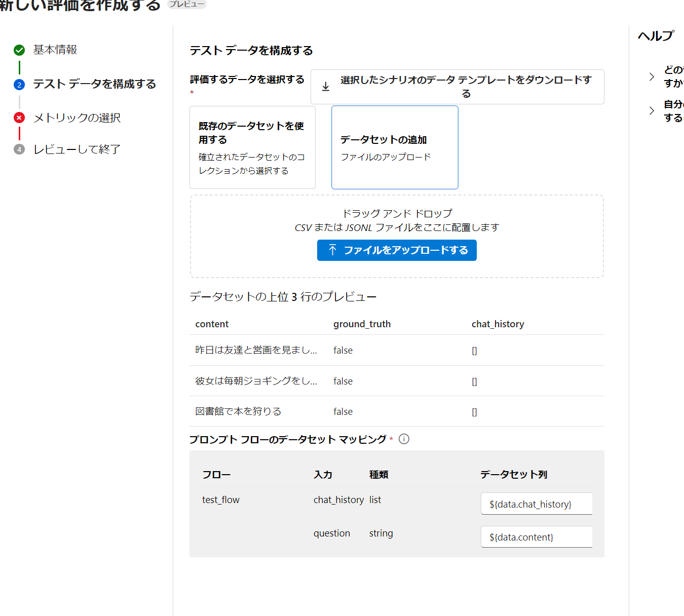The width and height of the screenshot is (684, 616).
Task: Click the フロー column header
Action: pos(216,474)
